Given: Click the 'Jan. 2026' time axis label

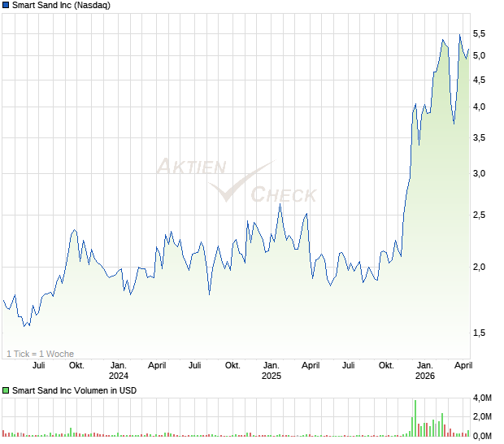Looking at the screenshot, I should pos(424,370).
